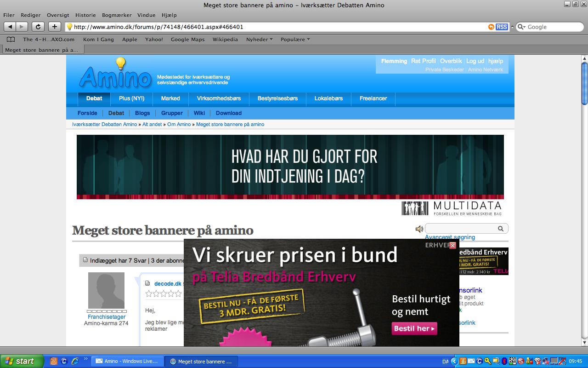Open the Bogmærker menu
588x368 pixels.
click(x=116, y=15)
